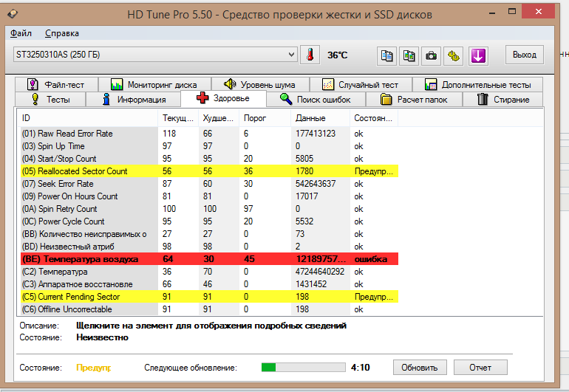Click the 36°C temperature readout

[338, 55]
